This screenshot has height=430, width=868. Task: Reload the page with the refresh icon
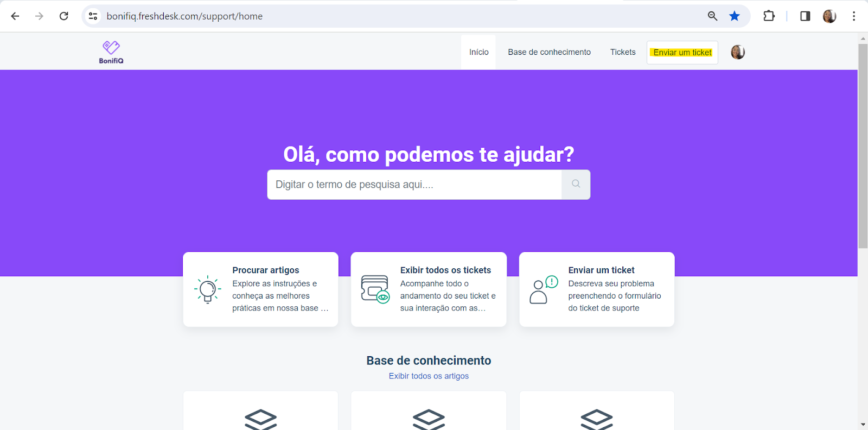(x=64, y=16)
